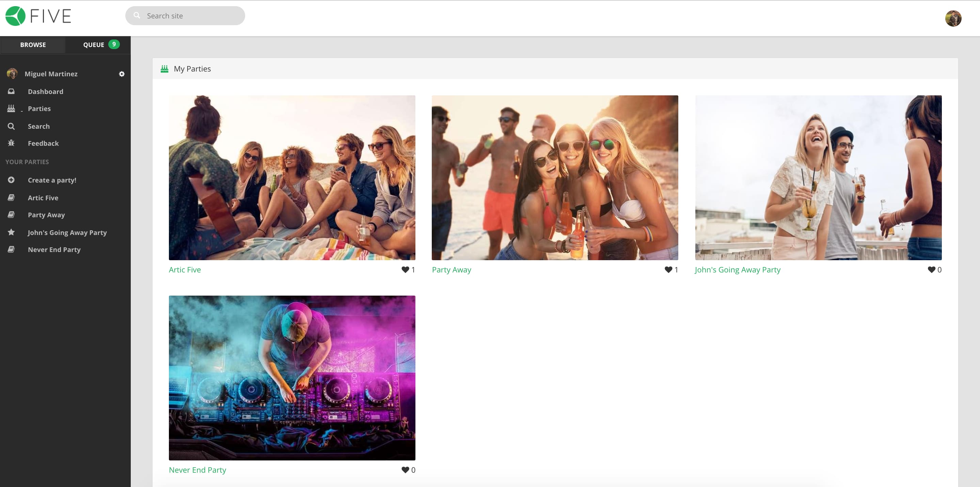
Task: Click Miguel Martinez sidebar avatar
Action: pos(12,74)
